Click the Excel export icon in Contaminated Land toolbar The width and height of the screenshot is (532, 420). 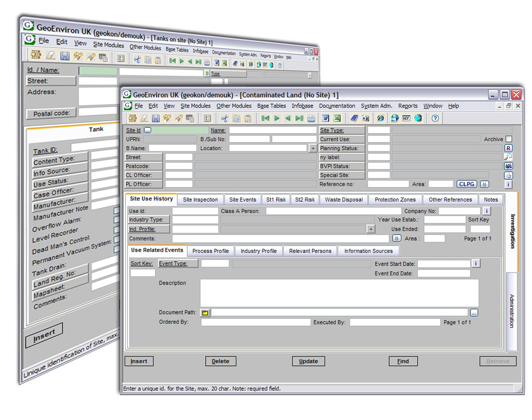337,118
